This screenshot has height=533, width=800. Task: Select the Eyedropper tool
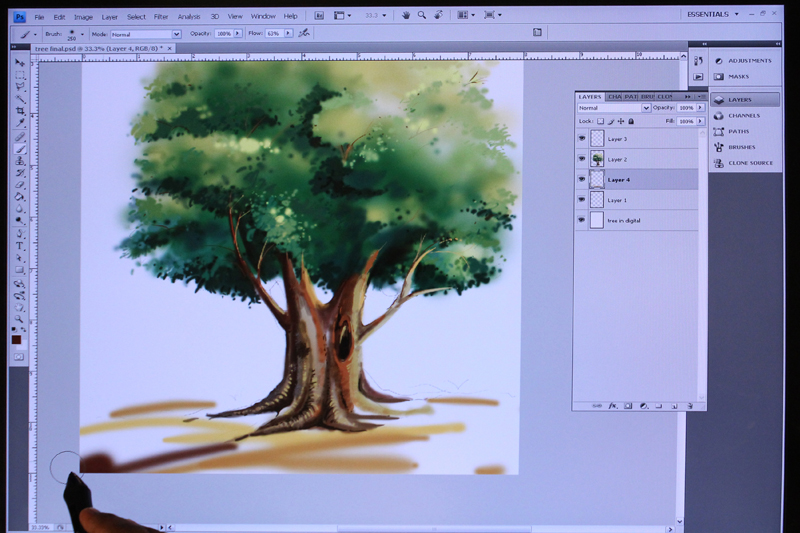coord(20,123)
